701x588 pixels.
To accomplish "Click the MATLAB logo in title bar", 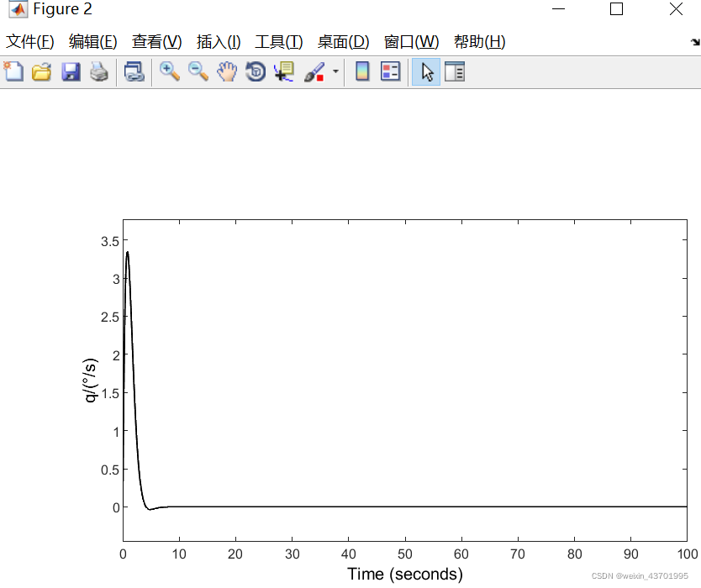I will (18, 9).
